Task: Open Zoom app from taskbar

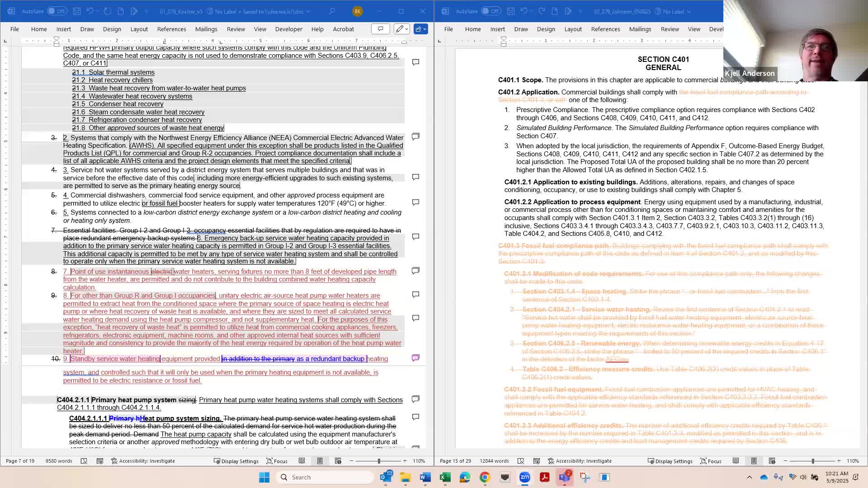Action: coord(524,477)
